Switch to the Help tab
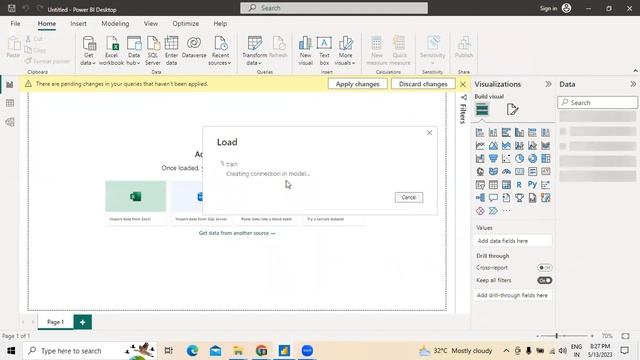 (220, 24)
